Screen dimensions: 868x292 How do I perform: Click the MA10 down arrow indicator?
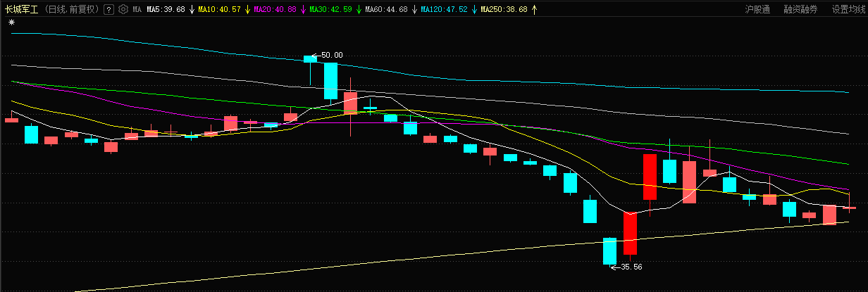click(247, 10)
